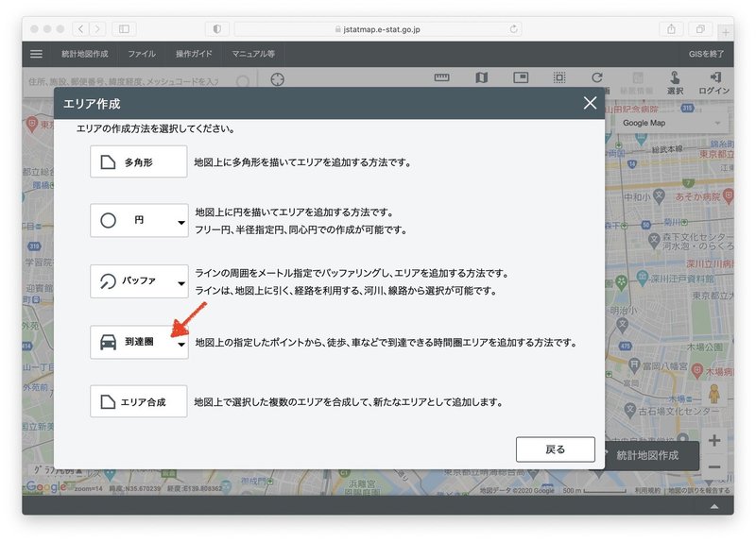
Task: Open the 統計地図作成 menu
Action: click(x=84, y=54)
